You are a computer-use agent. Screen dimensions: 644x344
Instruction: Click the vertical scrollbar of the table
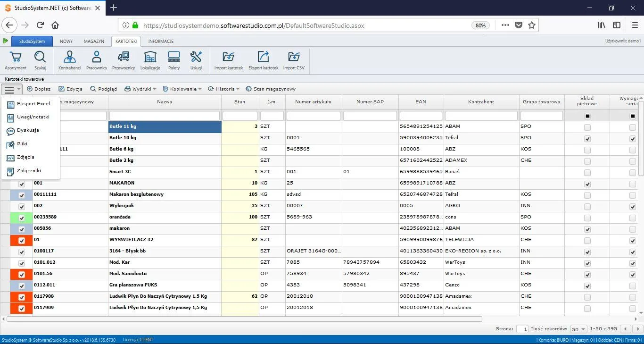[x=641, y=138]
